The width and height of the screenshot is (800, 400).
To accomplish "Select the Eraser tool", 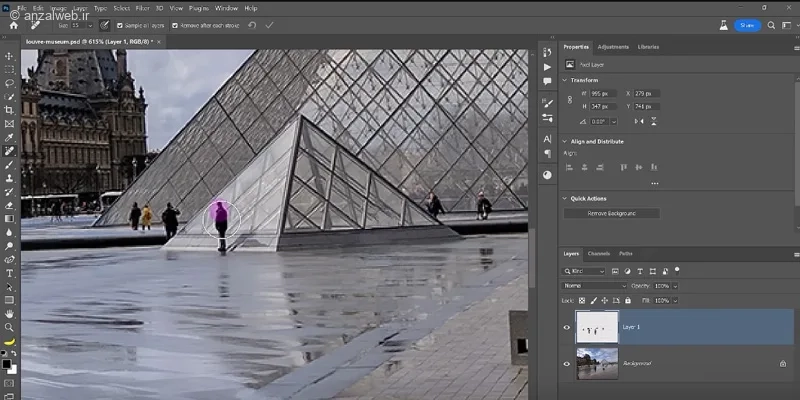I will pyautogui.click(x=9, y=205).
